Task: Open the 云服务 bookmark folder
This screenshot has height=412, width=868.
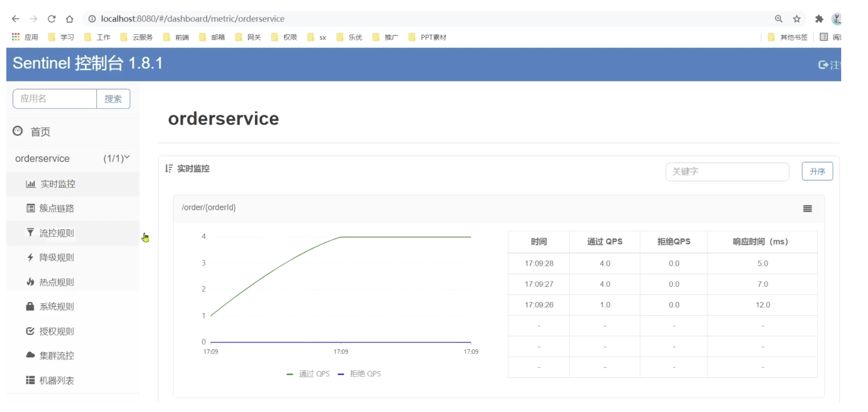Action: 137,37
